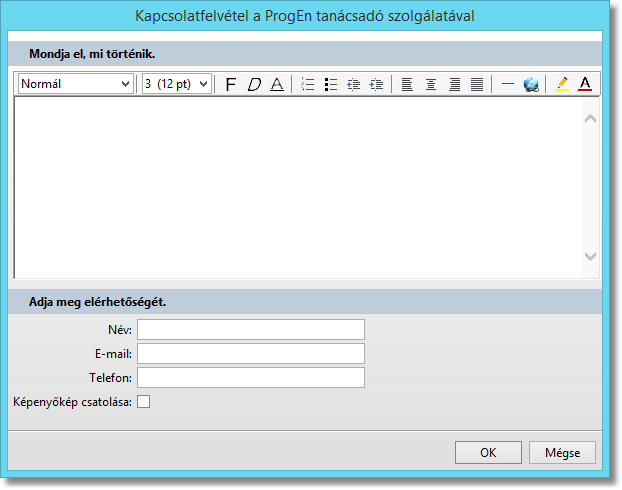
Task: Click the Képenyőkép csatolása: label
Action: [x=73, y=402]
